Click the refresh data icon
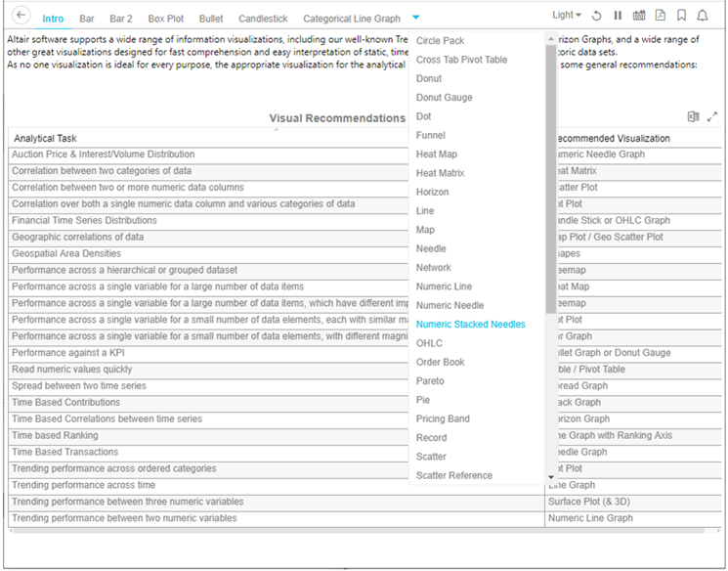This screenshot has width=728, height=571. tap(597, 17)
